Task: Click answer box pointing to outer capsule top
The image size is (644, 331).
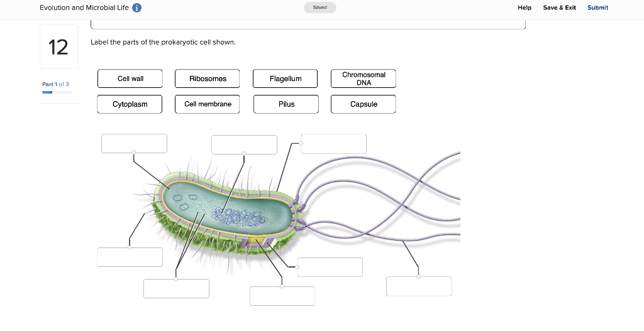Action: (x=333, y=144)
